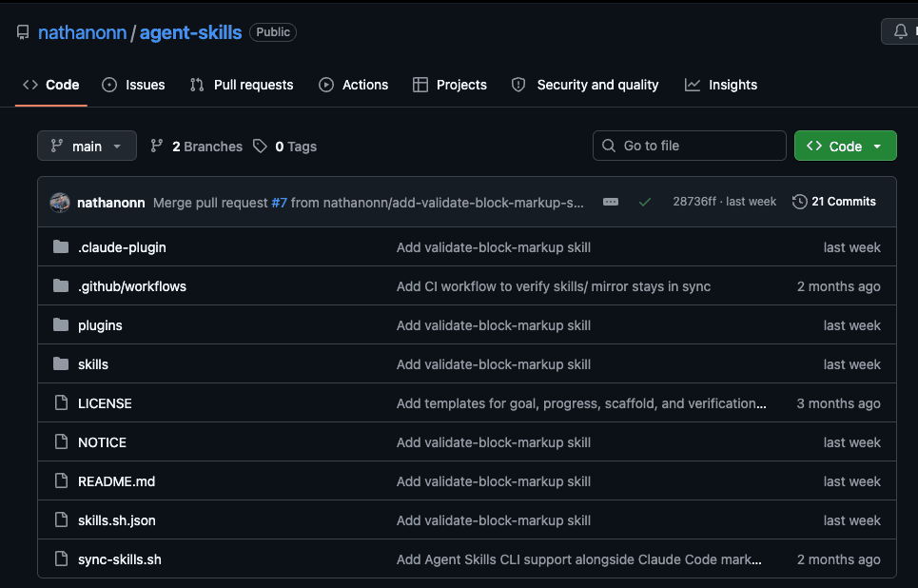Switch to the Insights tab
918x588 pixels.
coord(721,85)
